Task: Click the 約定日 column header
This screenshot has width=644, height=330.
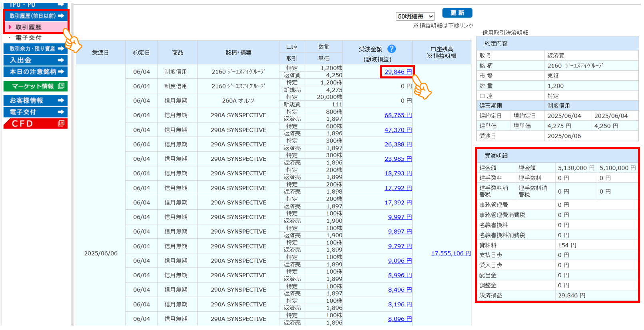Action: tap(142, 52)
